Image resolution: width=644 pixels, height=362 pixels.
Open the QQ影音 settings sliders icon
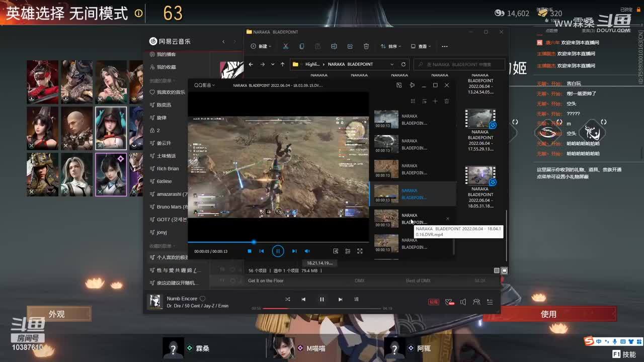point(348,251)
